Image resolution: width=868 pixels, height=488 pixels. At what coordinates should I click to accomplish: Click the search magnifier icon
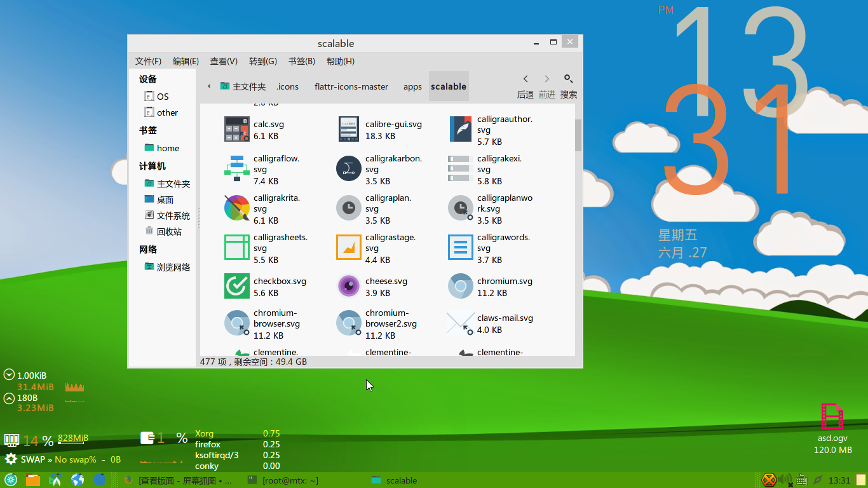(569, 79)
